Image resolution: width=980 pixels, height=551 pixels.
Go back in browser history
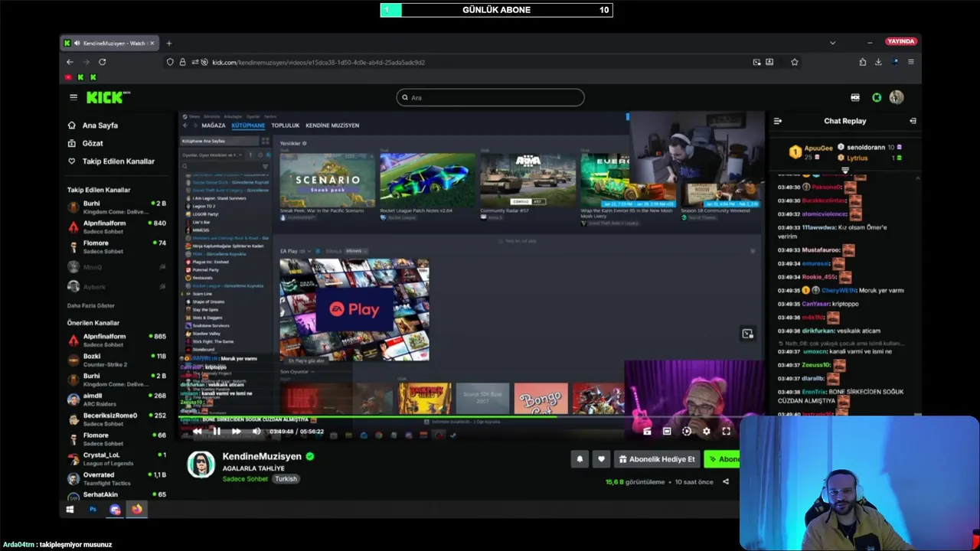pos(70,62)
